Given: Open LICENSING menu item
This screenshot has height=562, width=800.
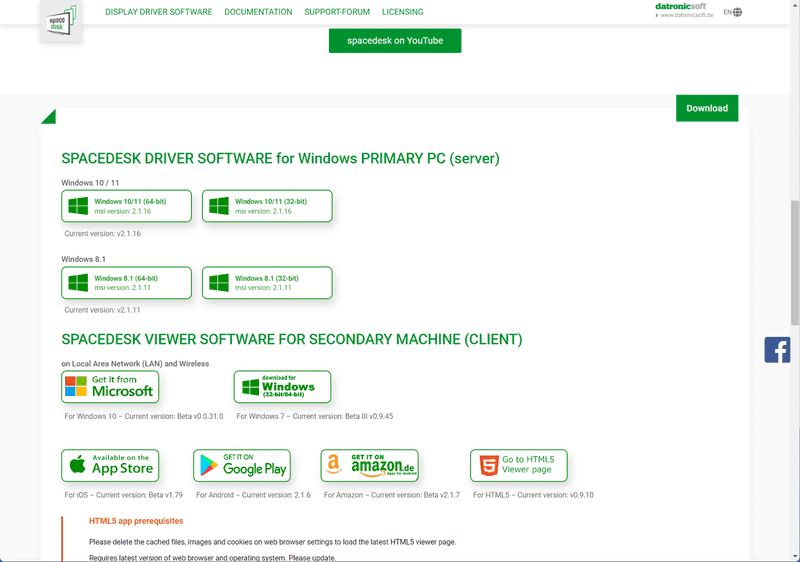Looking at the screenshot, I should (x=403, y=12).
